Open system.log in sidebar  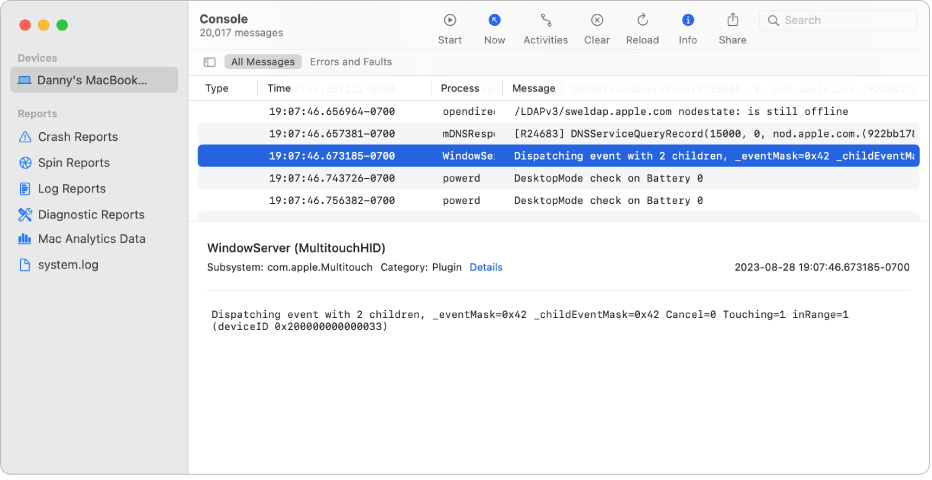(68, 265)
